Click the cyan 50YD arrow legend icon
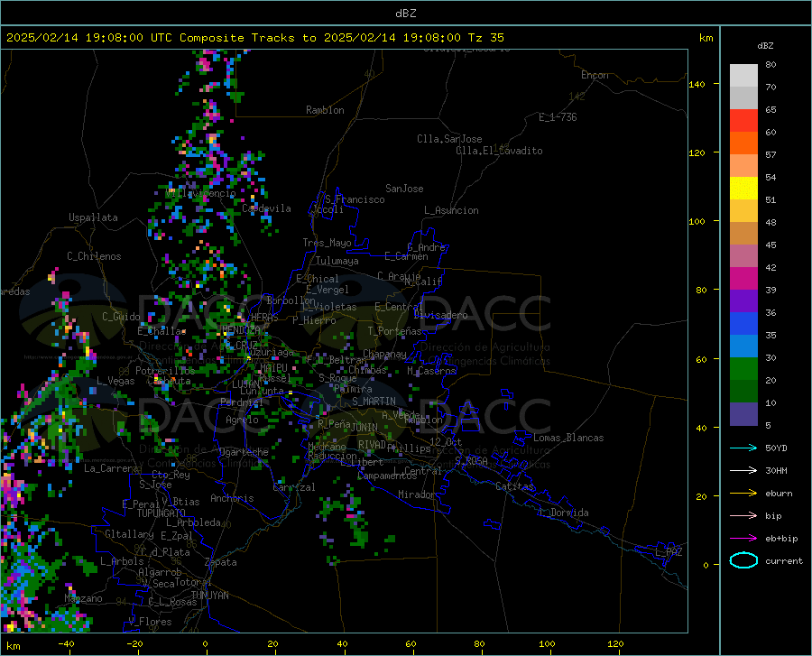Image resolution: width=812 pixels, height=656 pixels. coord(743,448)
